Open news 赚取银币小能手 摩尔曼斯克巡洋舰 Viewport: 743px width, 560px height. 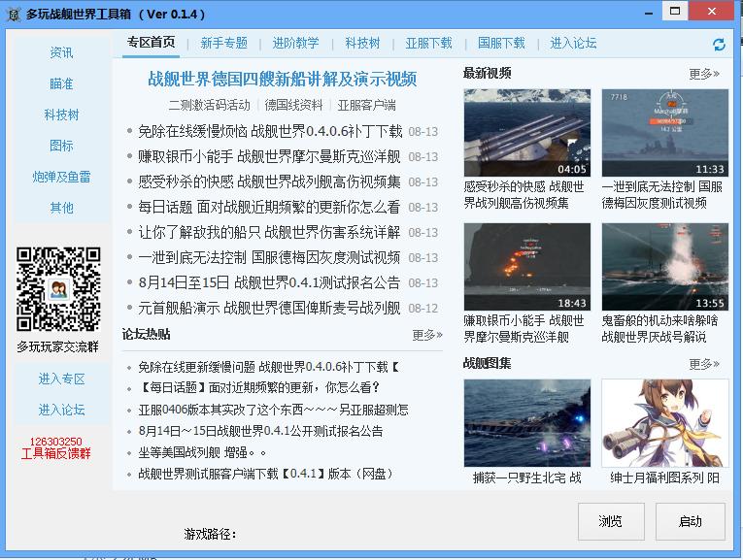[270, 156]
